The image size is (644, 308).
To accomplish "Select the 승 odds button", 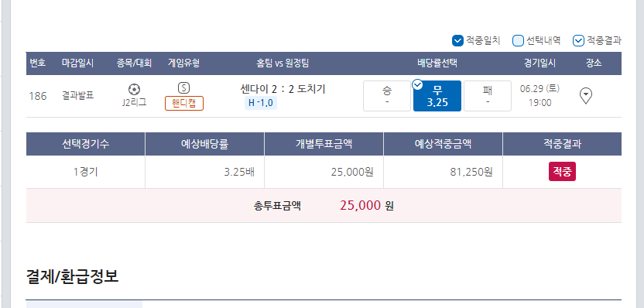I will (387, 96).
